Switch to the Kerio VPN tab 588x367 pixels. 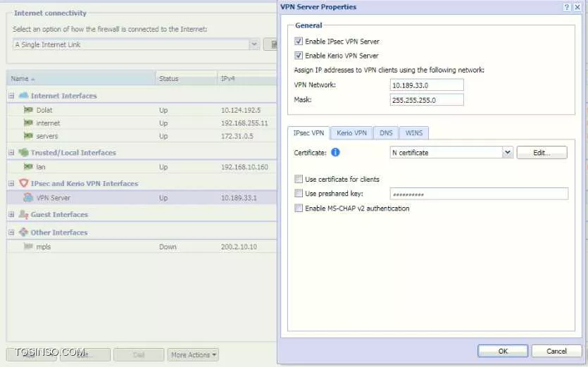point(352,133)
